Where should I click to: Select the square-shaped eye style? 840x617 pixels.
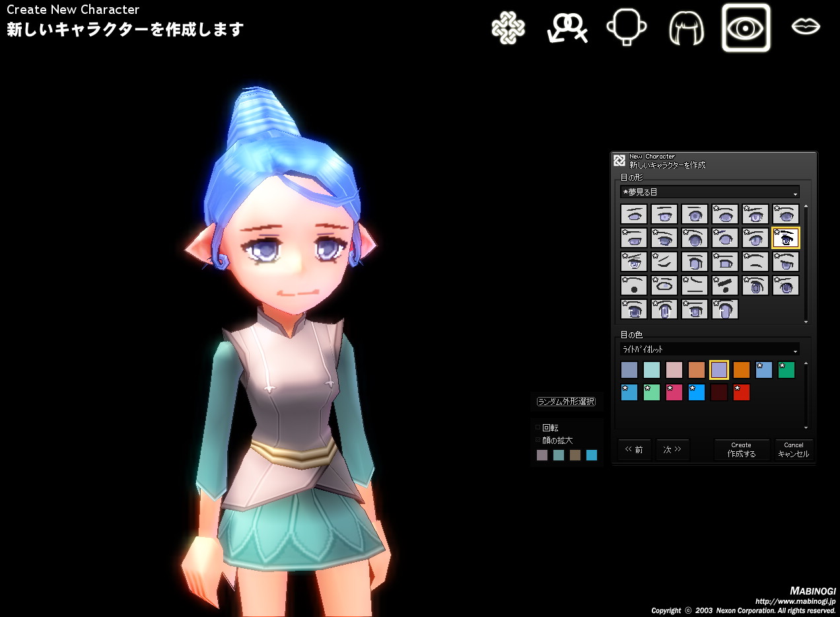point(725,262)
